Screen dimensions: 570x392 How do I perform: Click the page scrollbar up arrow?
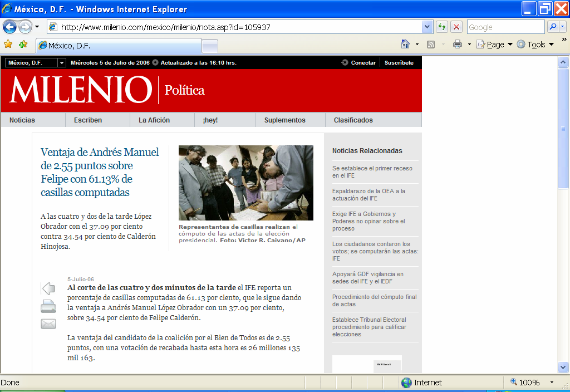pyautogui.click(x=563, y=62)
